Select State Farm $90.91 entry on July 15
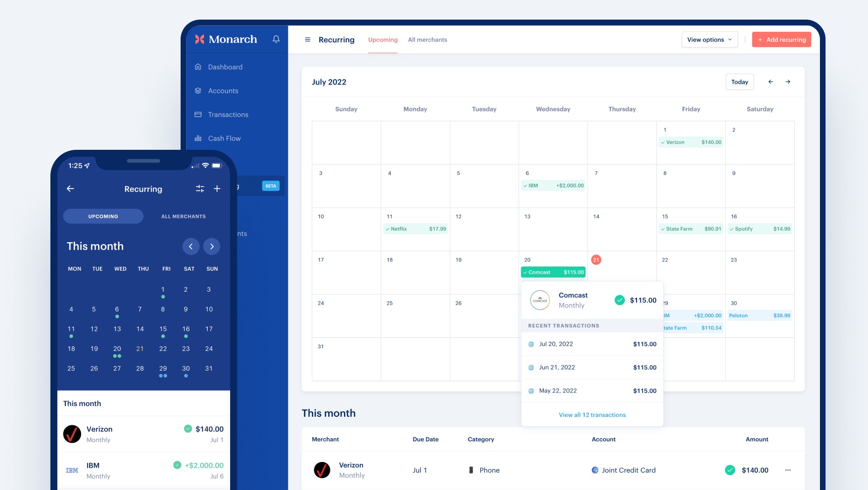 (x=691, y=229)
